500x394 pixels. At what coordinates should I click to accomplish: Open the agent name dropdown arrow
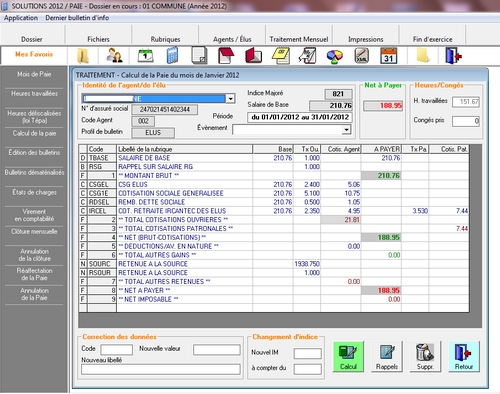(230, 99)
